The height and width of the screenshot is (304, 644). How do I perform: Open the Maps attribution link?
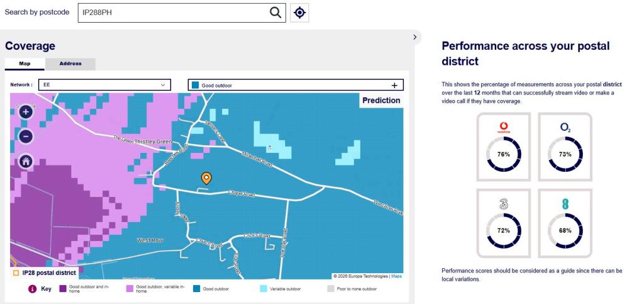click(x=396, y=276)
